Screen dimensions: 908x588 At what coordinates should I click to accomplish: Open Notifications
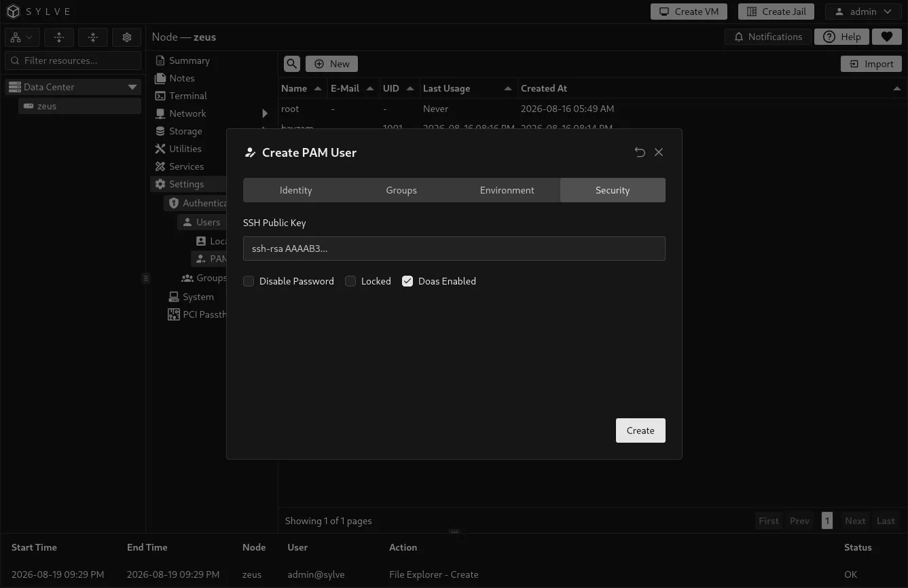click(x=767, y=37)
